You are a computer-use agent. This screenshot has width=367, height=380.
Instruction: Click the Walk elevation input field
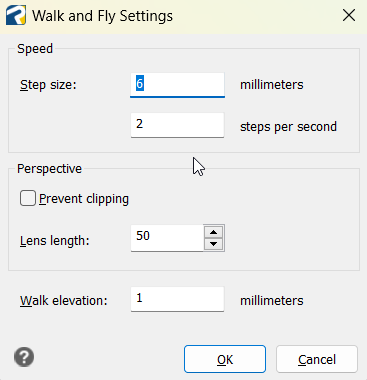(177, 299)
